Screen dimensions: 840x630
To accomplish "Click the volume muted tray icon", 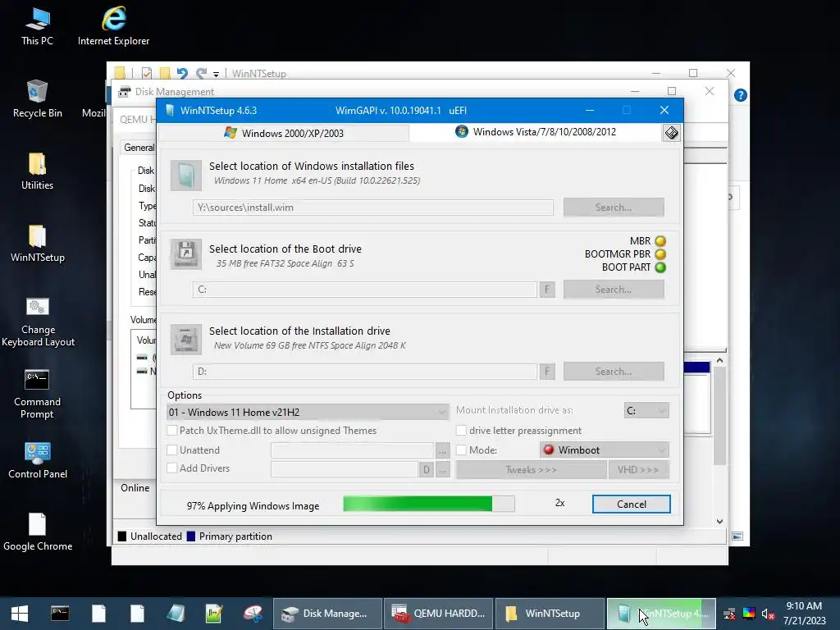I will click(x=768, y=614).
